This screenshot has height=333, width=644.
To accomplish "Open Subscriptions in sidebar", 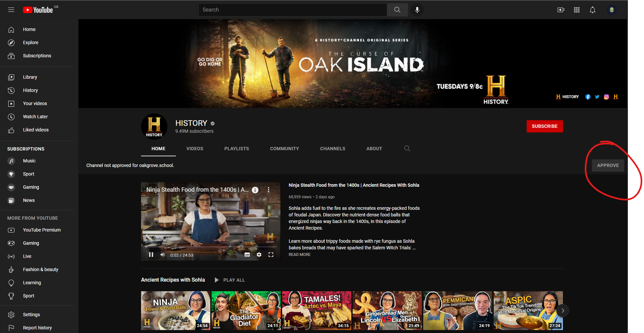I will (37, 56).
